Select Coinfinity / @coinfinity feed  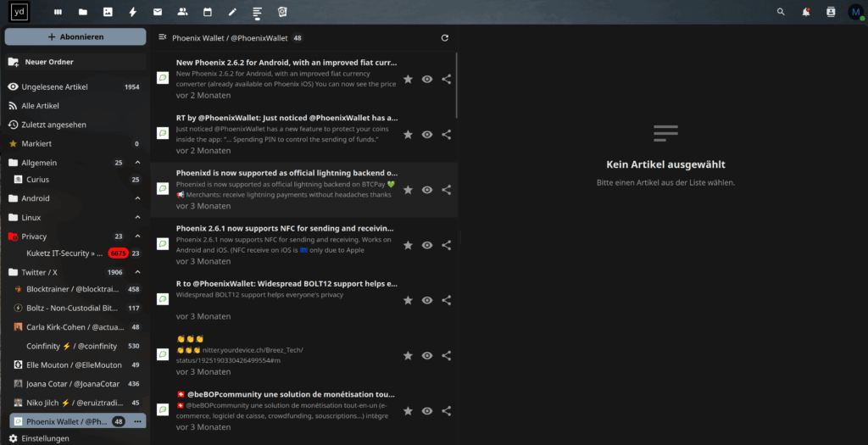click(77, 346)
